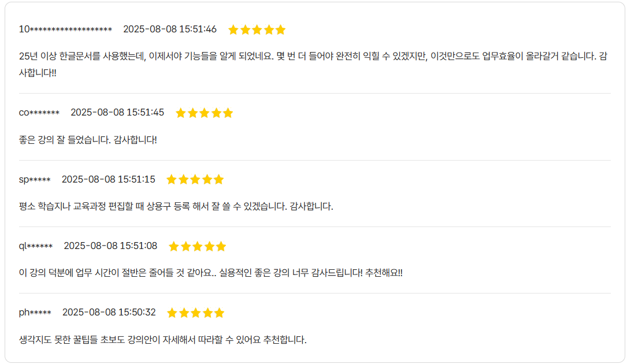The width and height of the screenshot is (627, 364).
Task: Click review about 상용구 등록
Action: point(176,206)
